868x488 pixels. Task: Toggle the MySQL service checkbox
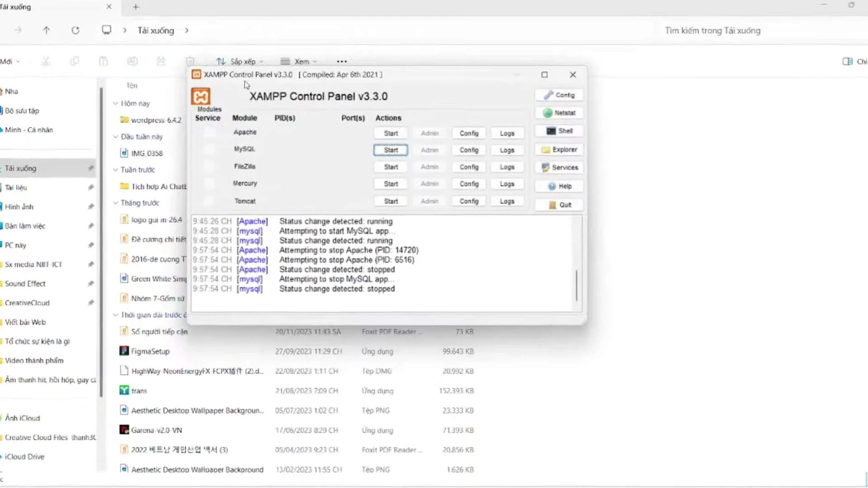(x=208, y=149)
